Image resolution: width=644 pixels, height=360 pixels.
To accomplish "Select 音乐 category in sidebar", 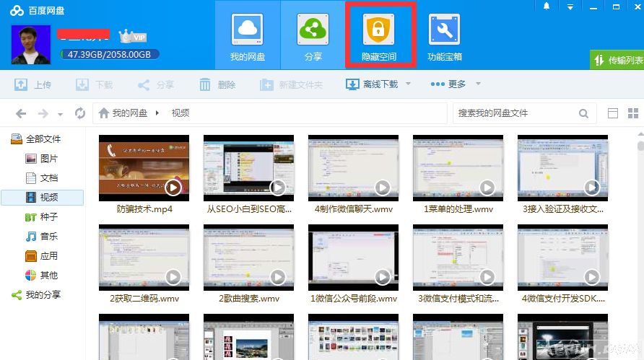I will [x=43, y=237].
